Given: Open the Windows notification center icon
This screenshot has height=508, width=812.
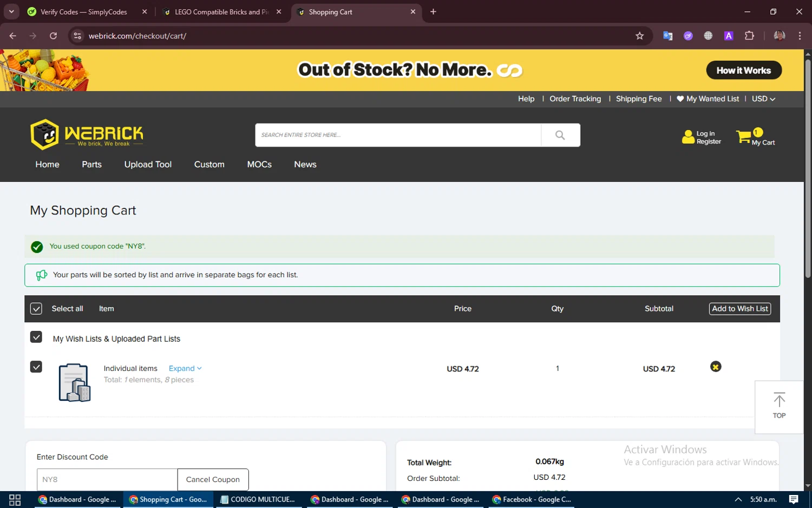Looking at the screenshot, I should [x=794, y=499].
